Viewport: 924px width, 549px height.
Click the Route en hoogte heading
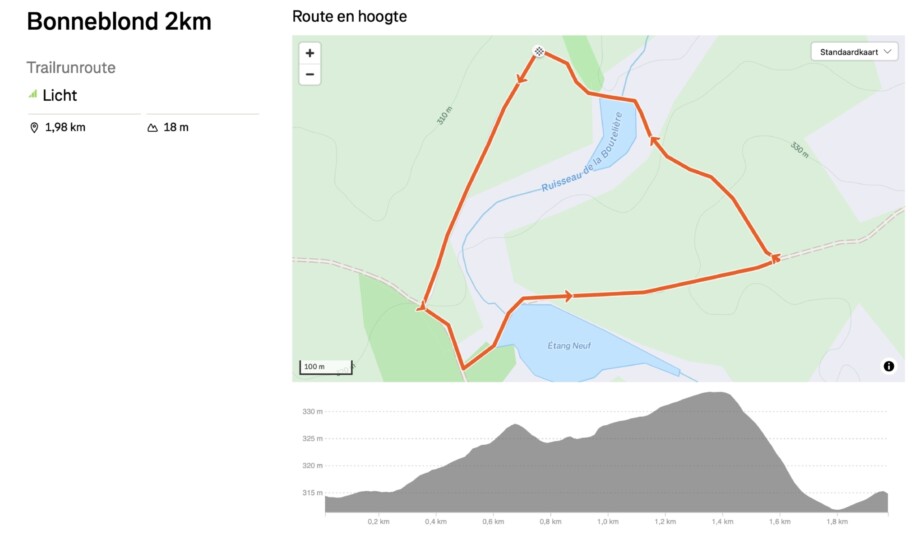pyautogui.click(x=349, y=17)
